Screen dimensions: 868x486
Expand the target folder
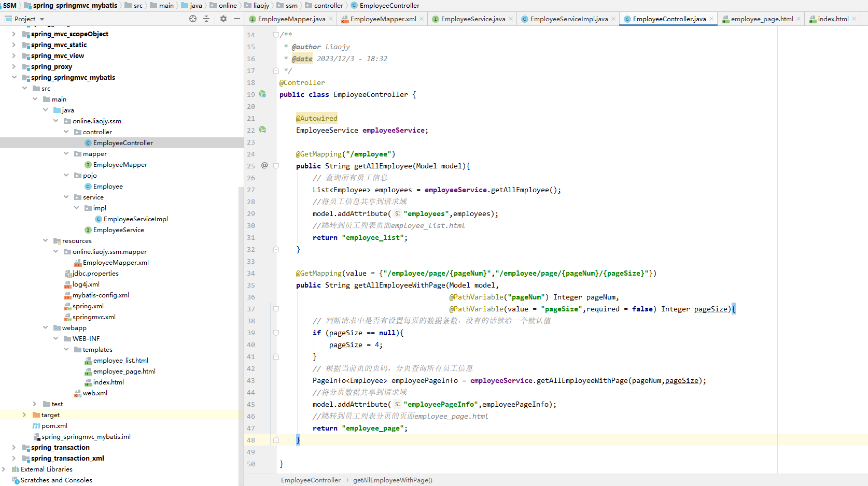click(x=24, y=414)
